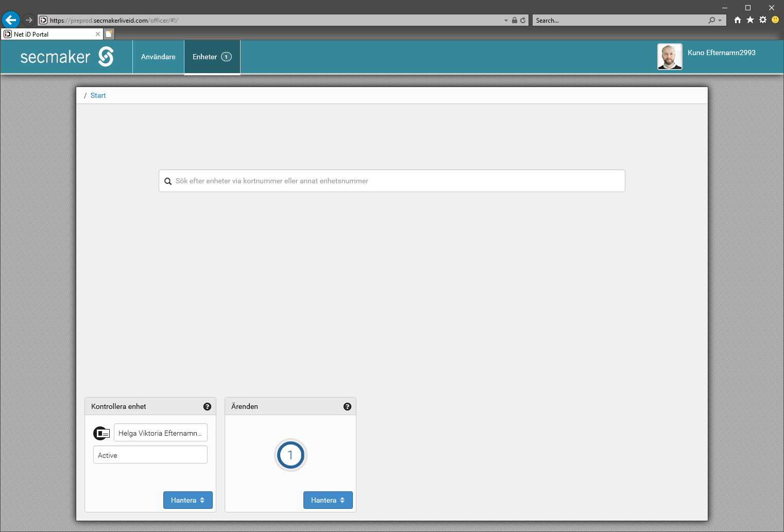This screenshot has height=532, width=784.
Task: Close the Net iD Portal browser tab
Action: [98, 34]
